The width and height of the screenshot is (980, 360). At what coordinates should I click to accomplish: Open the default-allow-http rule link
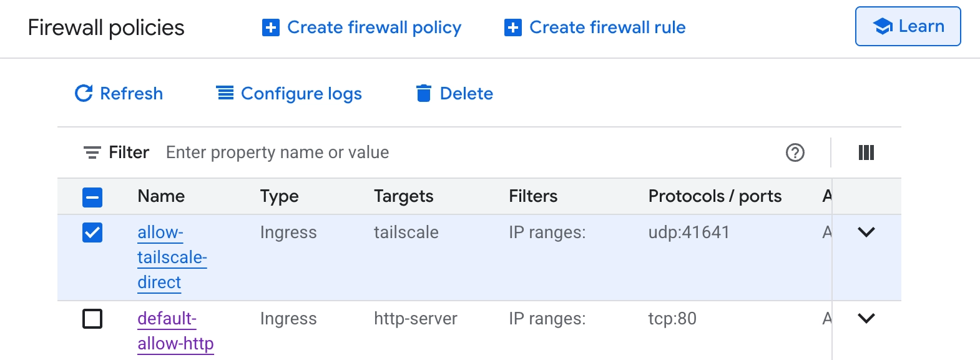pyautogui.click(x=175, y=331)
